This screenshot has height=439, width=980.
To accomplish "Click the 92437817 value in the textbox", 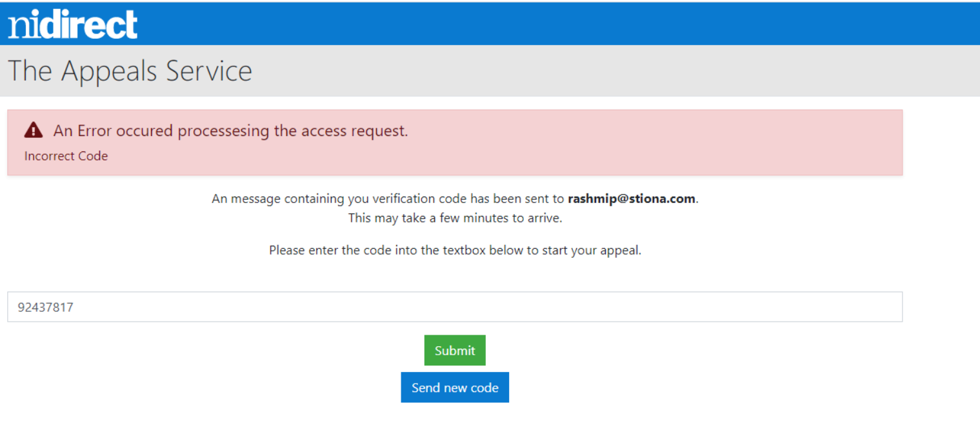I will point(45,307).
